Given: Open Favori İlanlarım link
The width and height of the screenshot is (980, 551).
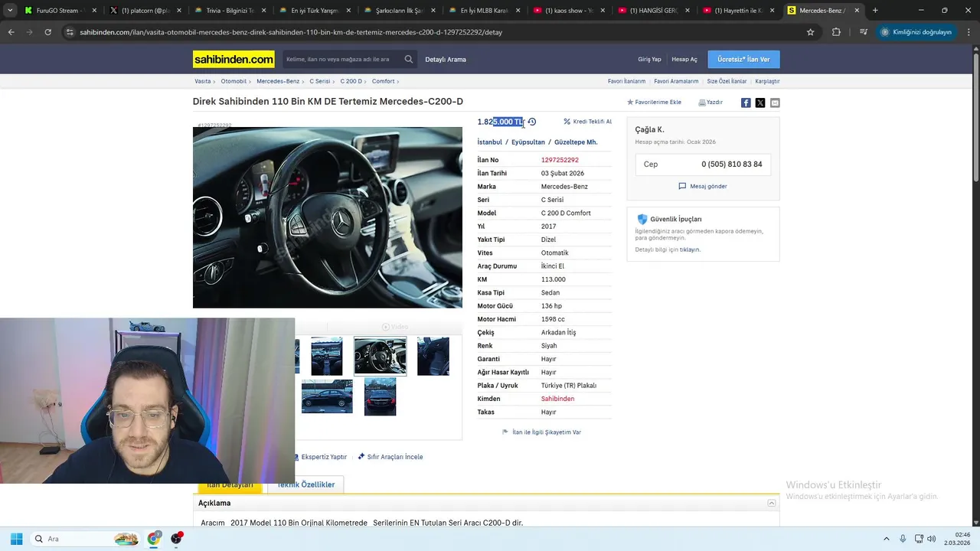Looking at the screenshot, I should [626, 81].
